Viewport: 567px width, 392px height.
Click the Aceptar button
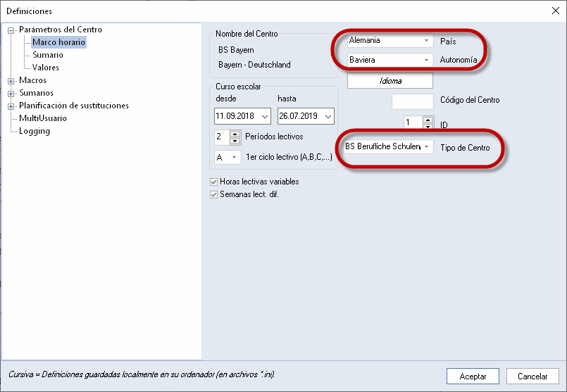coord(473,377)
